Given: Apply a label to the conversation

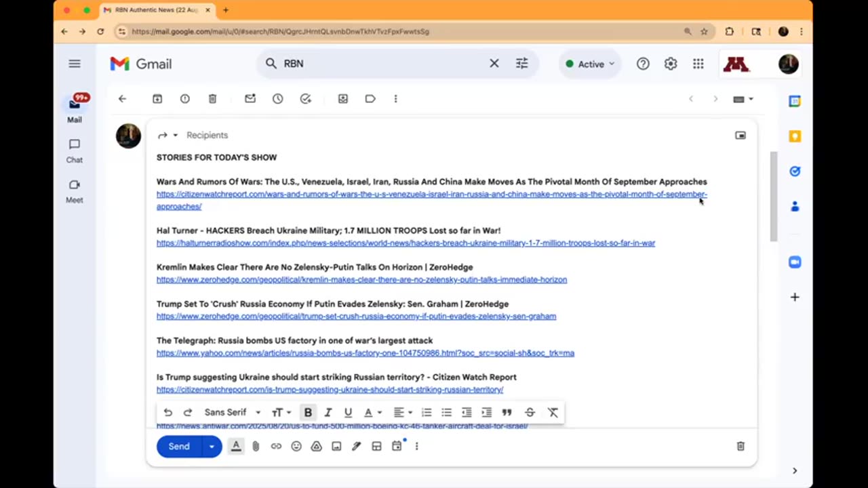Looking at the screenshot, I should pyautogui.click(x=370, y=99).
